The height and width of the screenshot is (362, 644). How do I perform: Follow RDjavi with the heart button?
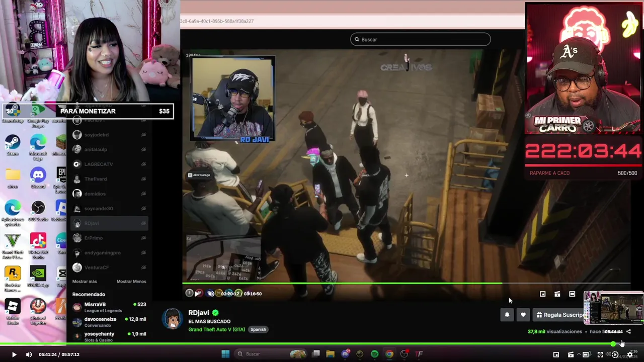coord(523,315)
